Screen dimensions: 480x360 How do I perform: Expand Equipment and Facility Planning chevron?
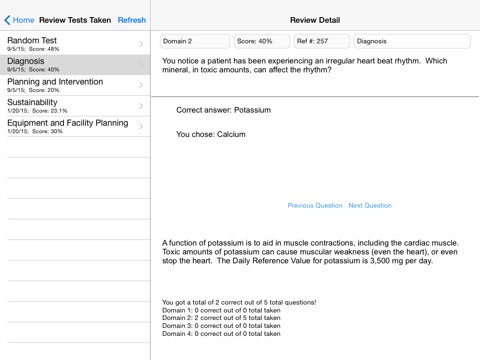pos(141,126)
